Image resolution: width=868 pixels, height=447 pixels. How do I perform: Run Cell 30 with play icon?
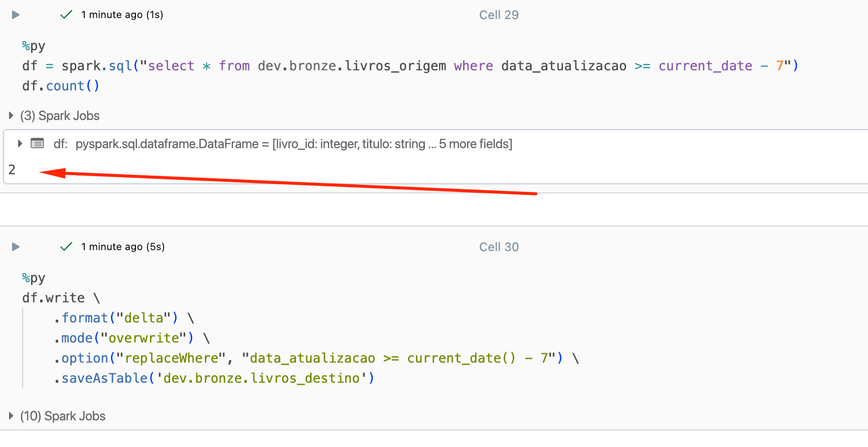pyautogui.click(x=16, y=247)
